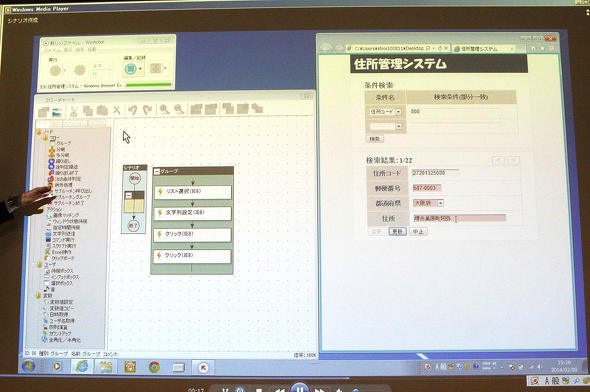
Task: Select the 変数値コピー node
Action: [59, 308]
